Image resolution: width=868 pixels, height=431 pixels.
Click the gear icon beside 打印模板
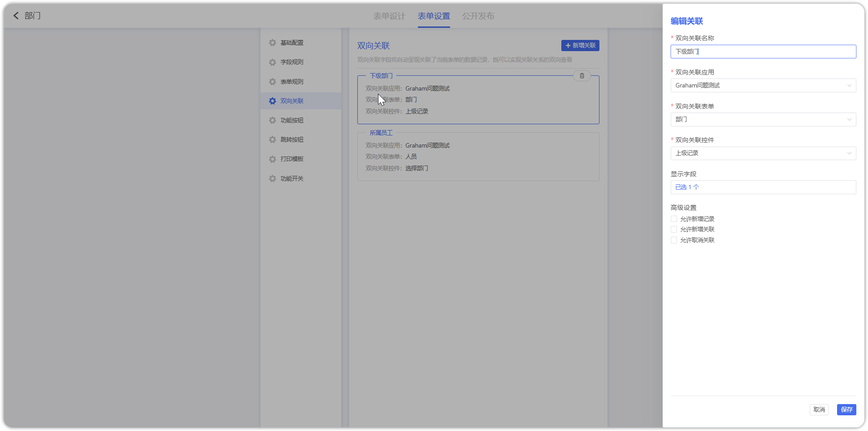[x=273, y=159]
